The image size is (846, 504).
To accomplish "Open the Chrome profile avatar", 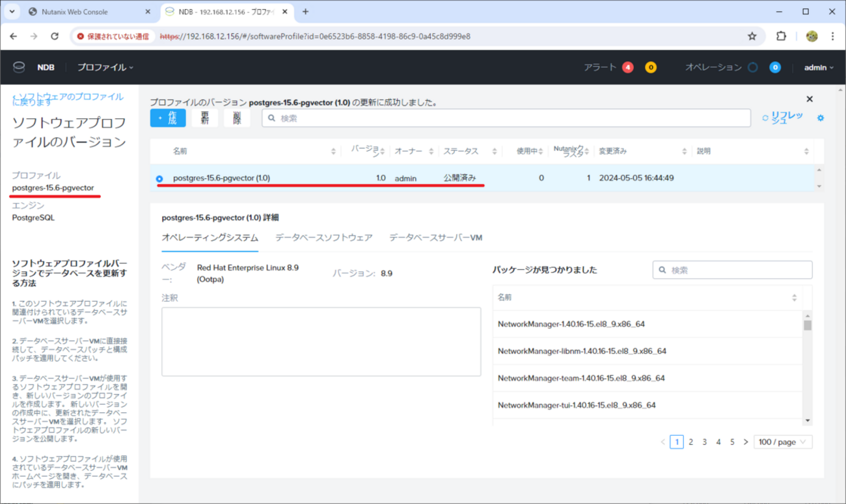I will (x=812, y=36).
